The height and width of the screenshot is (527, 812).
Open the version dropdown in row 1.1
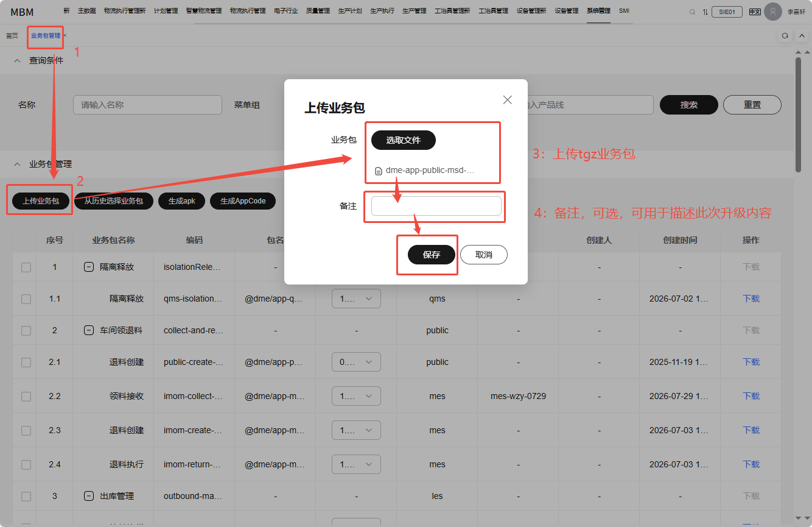(356, 299)
